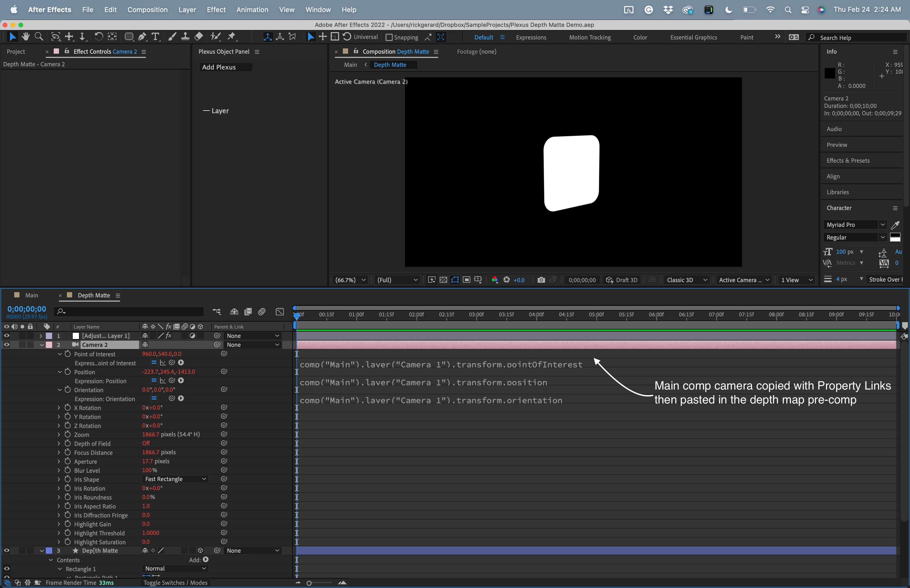Select the Type tool

155,37
